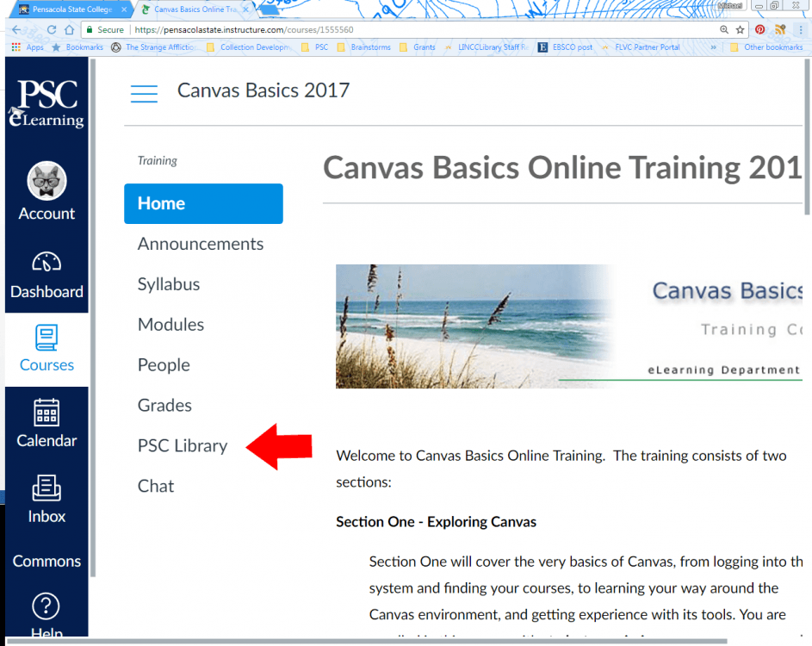Open the hamburger course menu icon

pyautogui.click(x=144, y=94)
